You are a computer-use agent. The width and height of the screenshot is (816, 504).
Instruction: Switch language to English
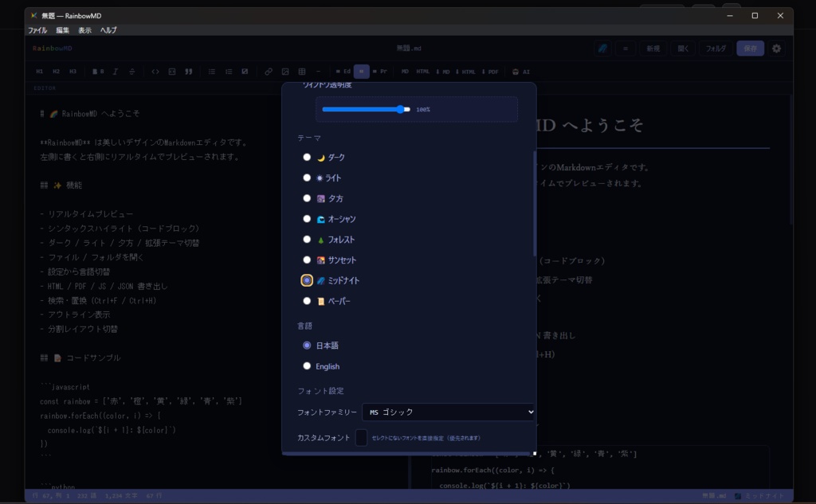pos(307,365)
